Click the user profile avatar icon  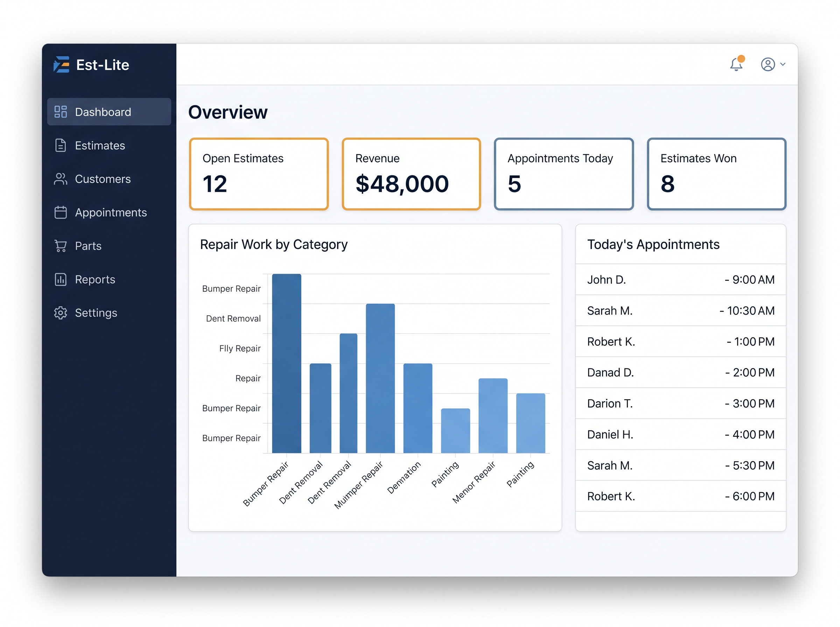pos(768,64)
